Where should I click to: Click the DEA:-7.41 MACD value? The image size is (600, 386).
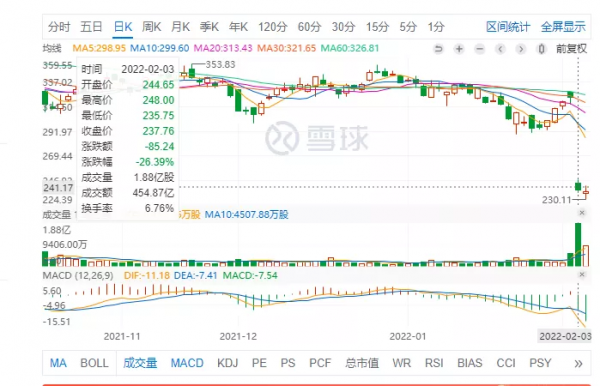tap(196, 275)
